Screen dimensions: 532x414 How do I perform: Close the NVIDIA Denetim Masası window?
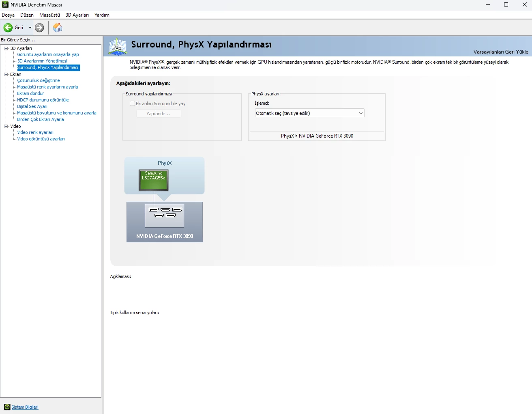point(524,4)
